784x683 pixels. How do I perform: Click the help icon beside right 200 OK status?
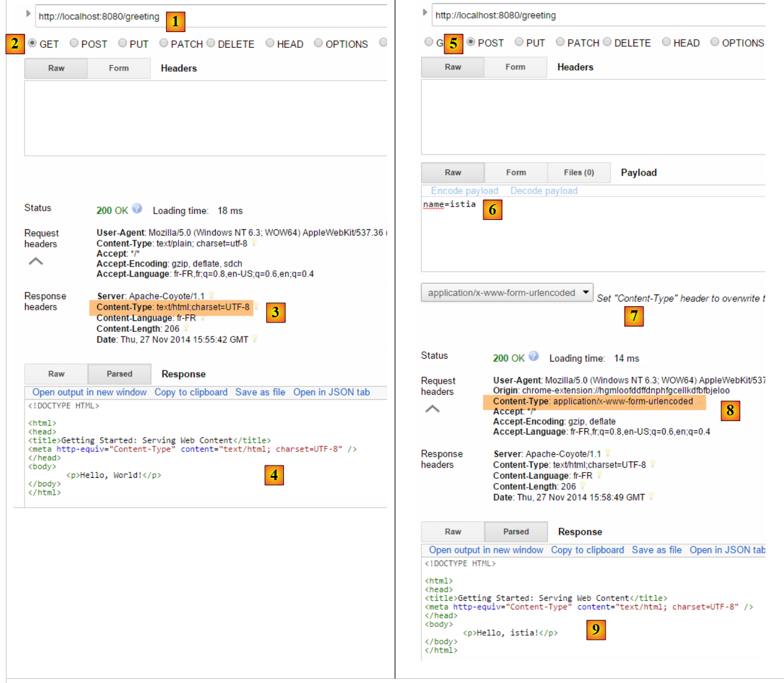(x=533, y=356)
